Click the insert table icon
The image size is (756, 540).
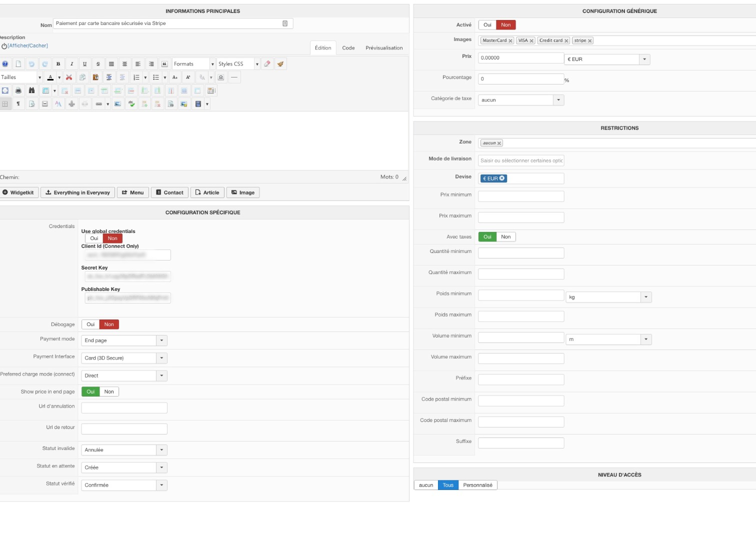[45, 90]
